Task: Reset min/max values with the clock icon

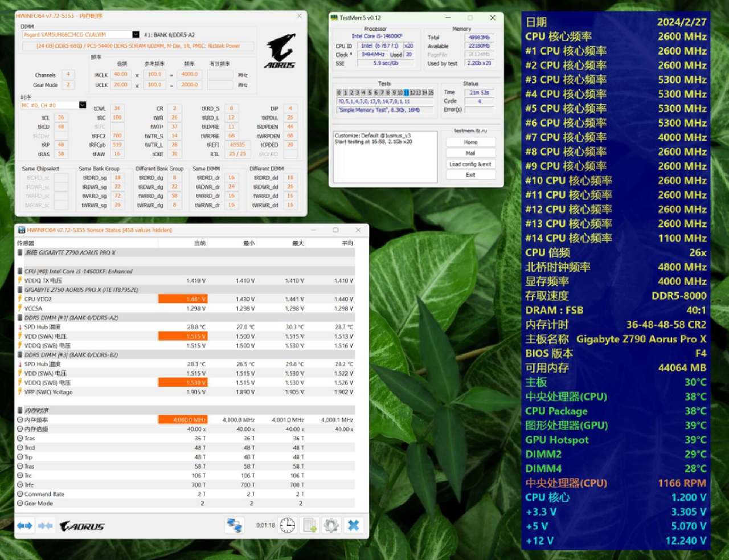Action: click(x=288, y=525)
